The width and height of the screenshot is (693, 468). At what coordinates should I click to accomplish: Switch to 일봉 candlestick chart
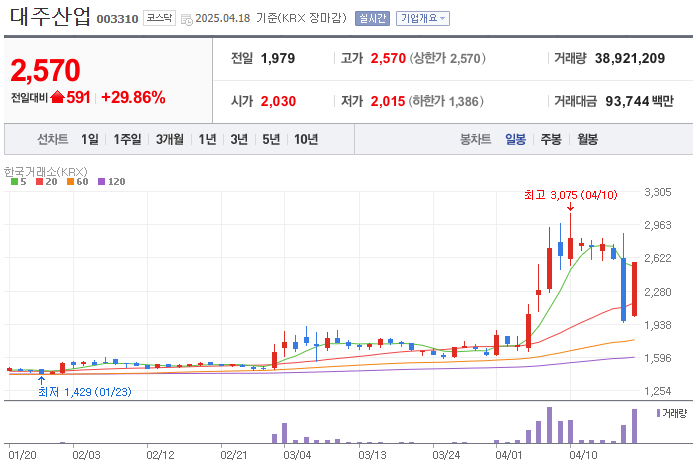point(515,140)
